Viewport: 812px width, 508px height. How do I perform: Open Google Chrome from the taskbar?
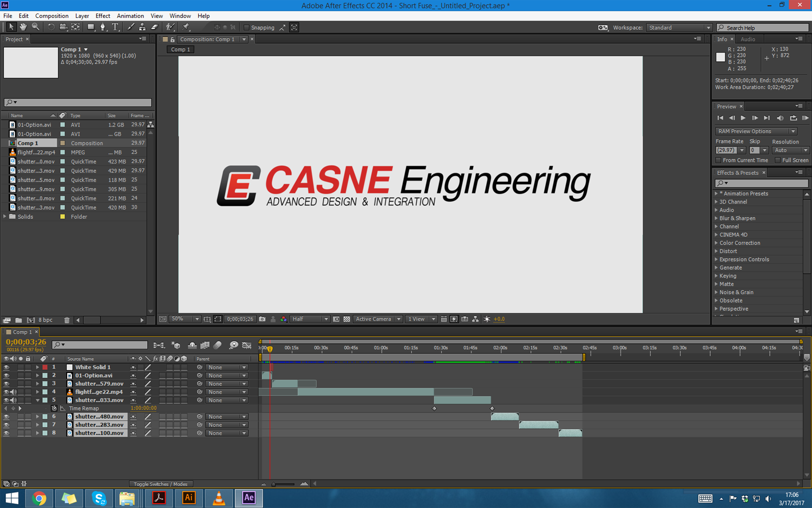39,498
